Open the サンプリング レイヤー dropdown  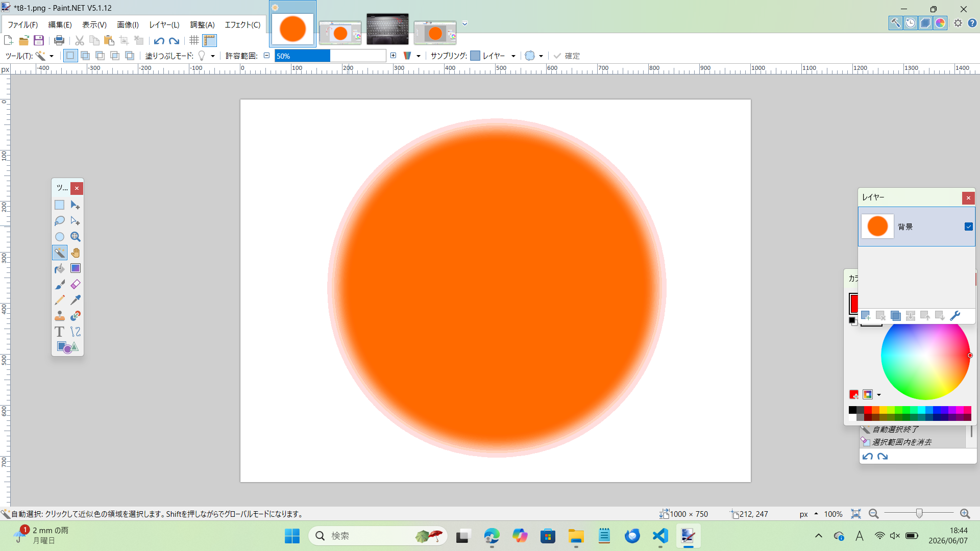pyautogui.click(x=493, y=56)
